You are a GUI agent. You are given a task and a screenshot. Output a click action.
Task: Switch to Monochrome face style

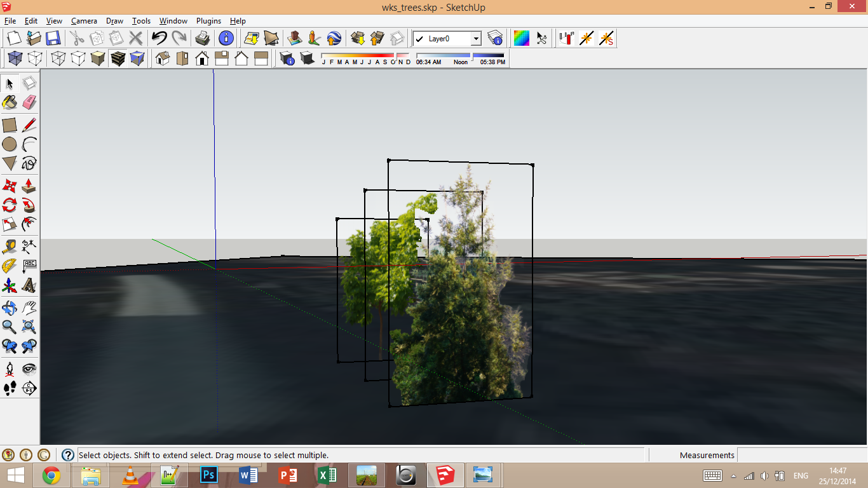click(x=137, y=59)
